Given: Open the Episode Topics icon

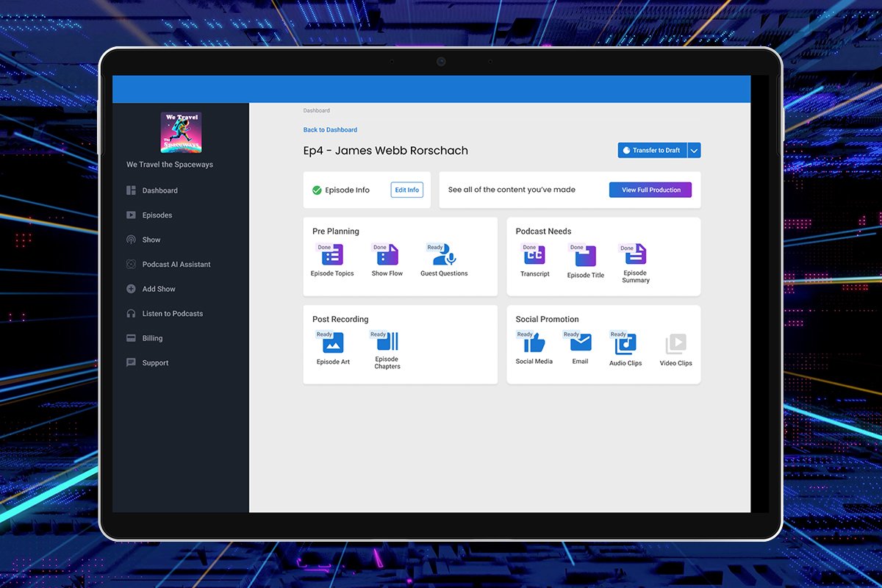Looking at the screenshot, I should (x=332, y=255).
